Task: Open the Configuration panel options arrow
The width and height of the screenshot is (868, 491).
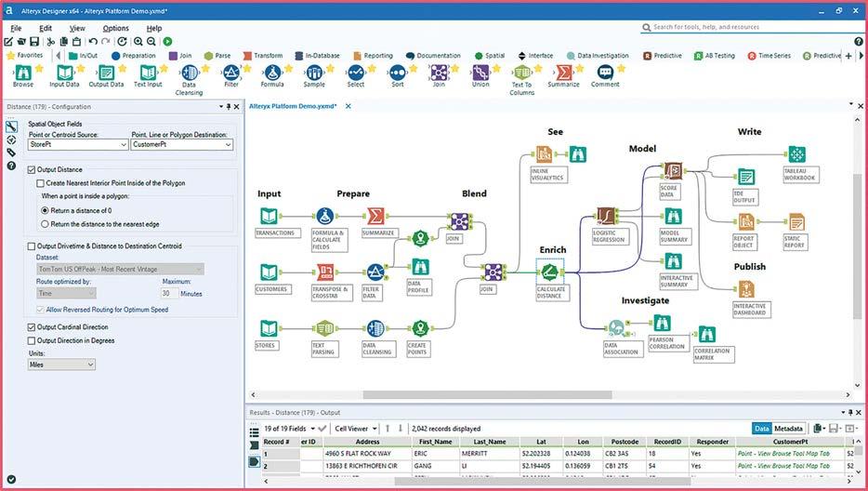Action: point(221,106)
